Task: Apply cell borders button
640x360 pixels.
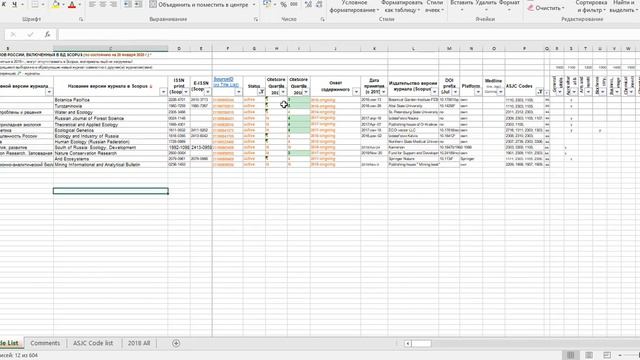Action: pos(35,4)
